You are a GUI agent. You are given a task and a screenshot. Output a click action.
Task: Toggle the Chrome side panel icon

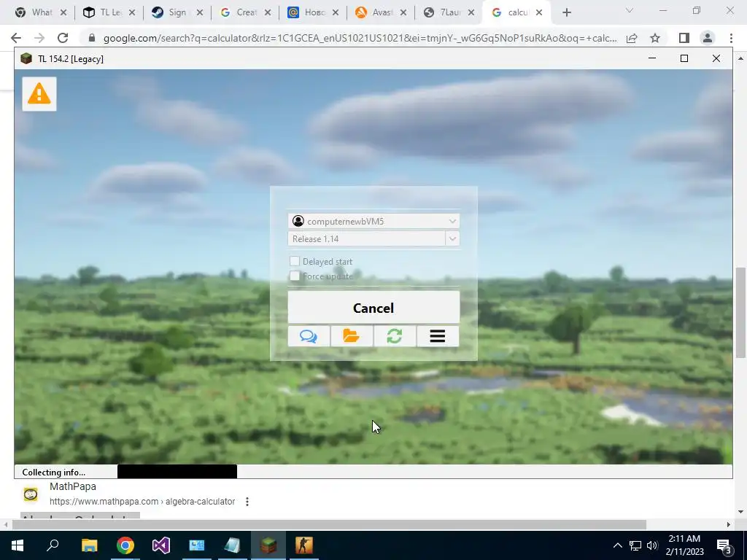(684, 38)
